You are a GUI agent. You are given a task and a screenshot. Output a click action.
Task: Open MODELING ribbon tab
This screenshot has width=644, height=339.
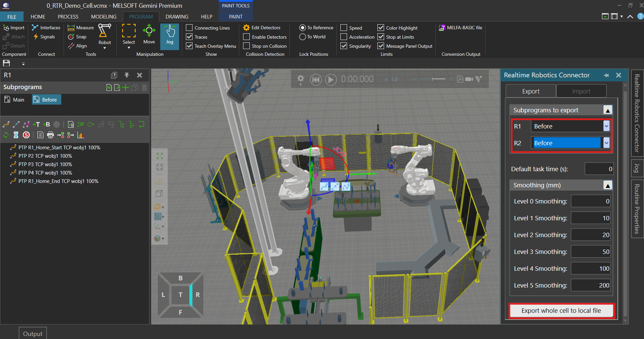coord(104,16)
